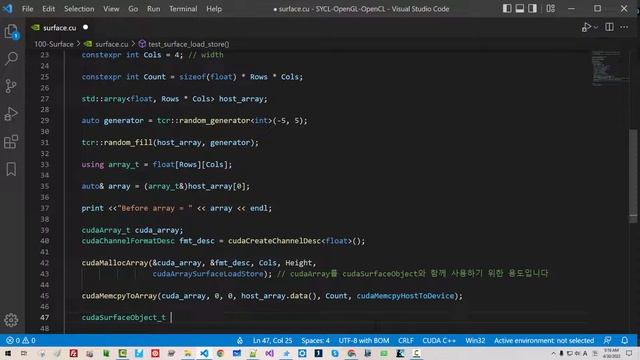The width and height of the screenshot is (640, 360).
Task: Click the taskbar clock and date
Action: pos(612,353)
